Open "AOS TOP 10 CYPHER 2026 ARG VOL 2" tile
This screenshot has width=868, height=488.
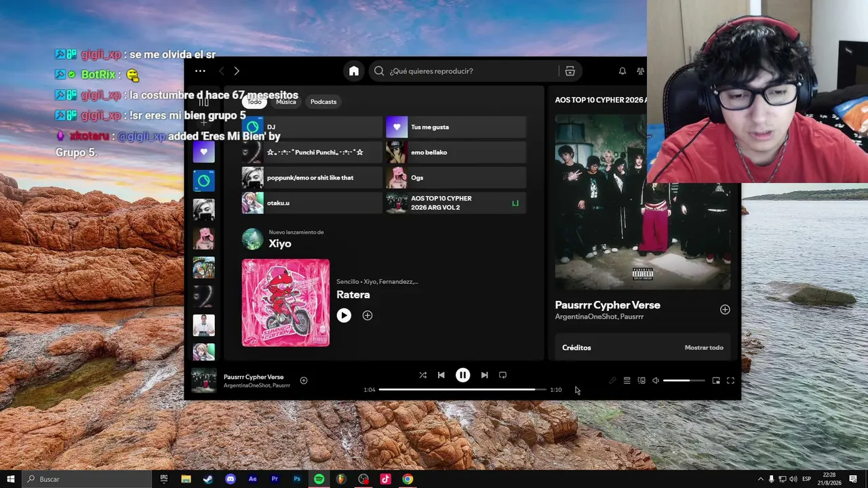click(x=456, y=203)
